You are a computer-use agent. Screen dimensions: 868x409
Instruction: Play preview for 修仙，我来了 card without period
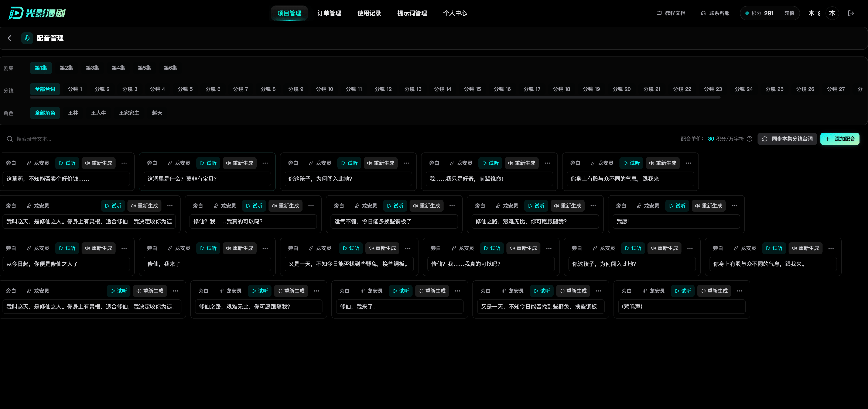[x=208, y=248]
